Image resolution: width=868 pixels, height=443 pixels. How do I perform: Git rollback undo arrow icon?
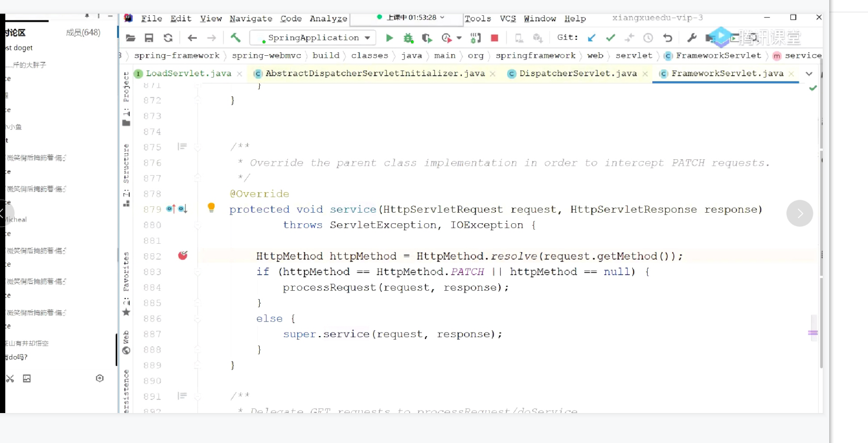pos(668,38)
